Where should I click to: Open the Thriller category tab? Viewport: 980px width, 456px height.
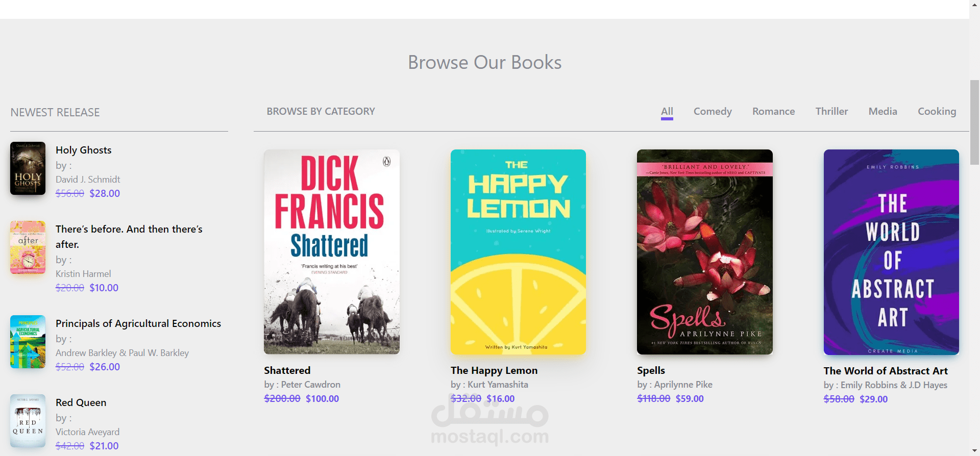pos(831,111)
